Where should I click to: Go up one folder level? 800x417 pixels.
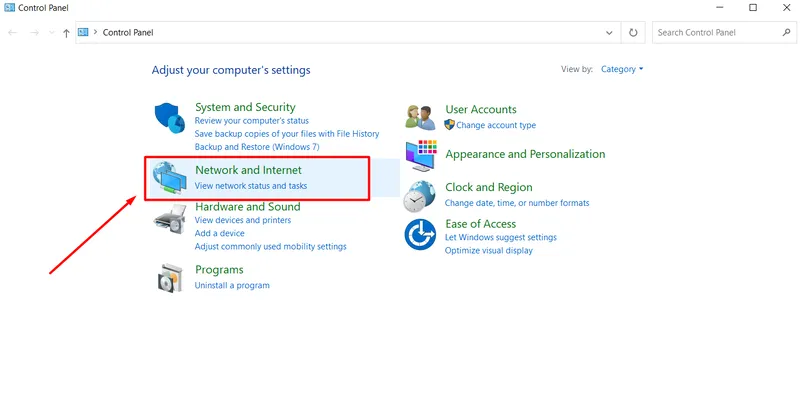coord(66,33)
